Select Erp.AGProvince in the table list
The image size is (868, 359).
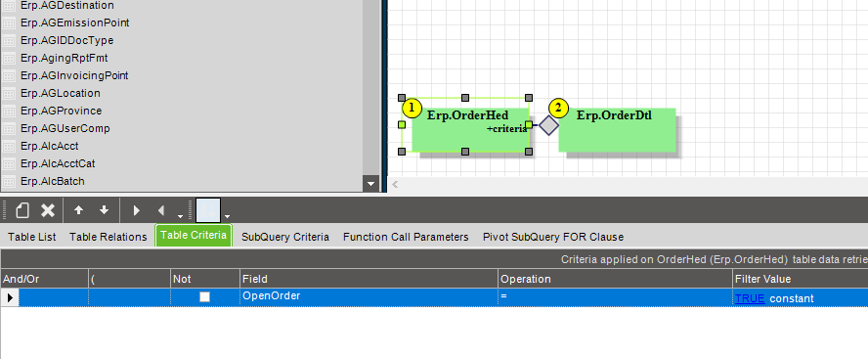pyautogui.click(x=61, y=111)
